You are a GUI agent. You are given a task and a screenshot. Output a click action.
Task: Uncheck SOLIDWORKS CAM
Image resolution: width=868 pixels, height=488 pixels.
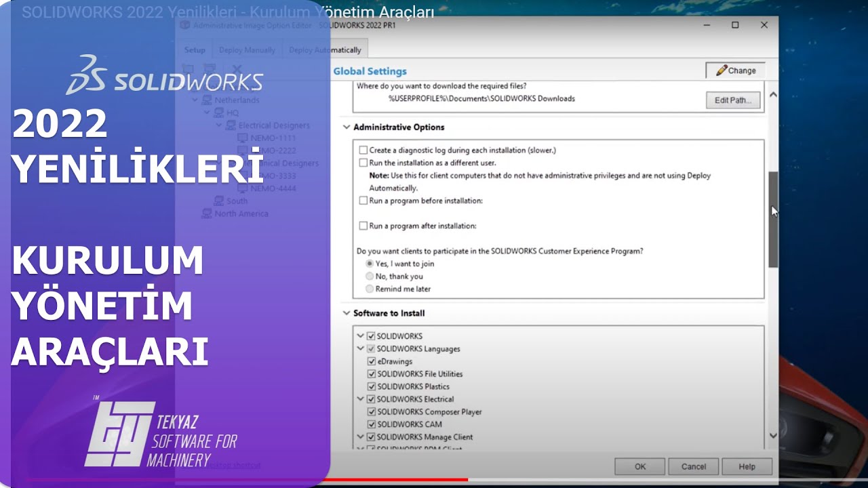point(371,424)
